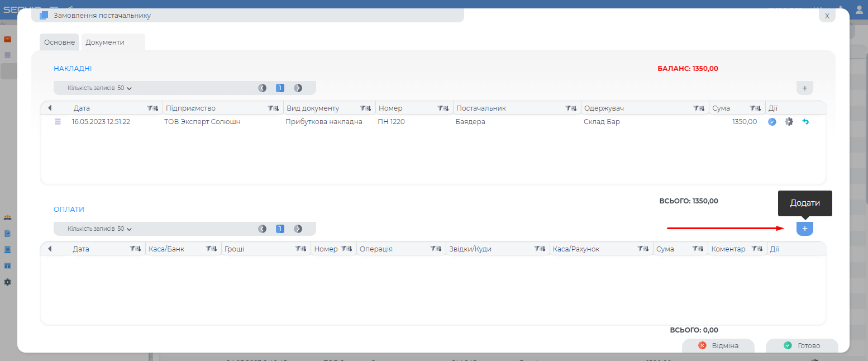Screen dimensions: 868x361
Task: Collapse the invoices table columns with the left triangle
Action: point(50,108)
